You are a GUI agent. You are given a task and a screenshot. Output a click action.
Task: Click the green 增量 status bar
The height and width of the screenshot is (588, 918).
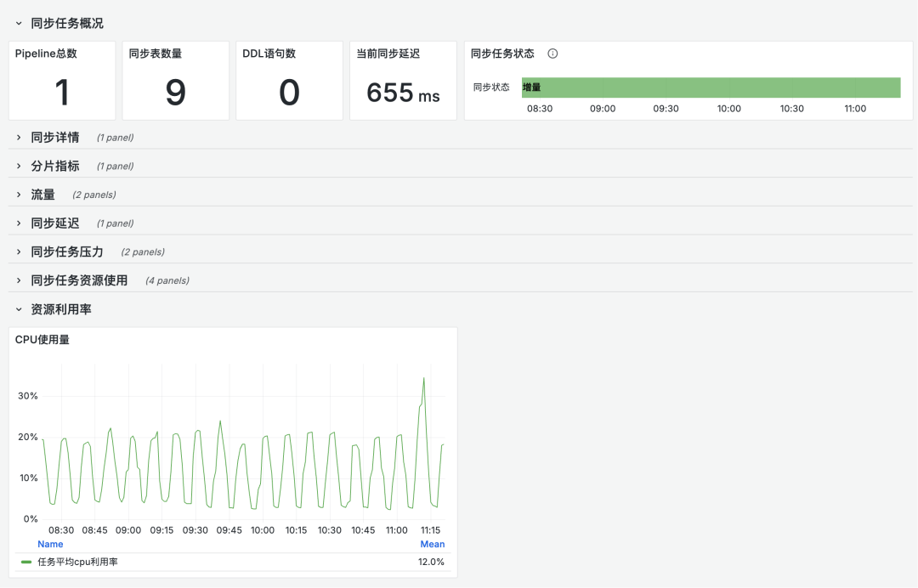tap(711, 88)
